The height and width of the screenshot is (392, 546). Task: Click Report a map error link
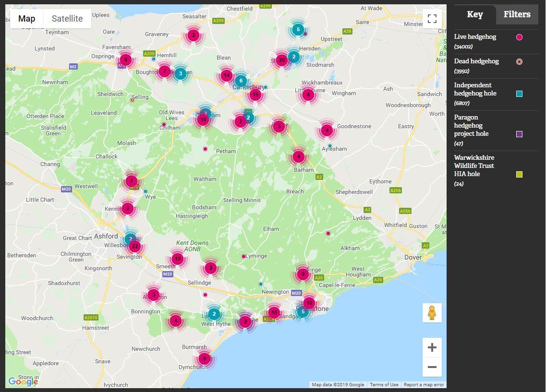click(x=424, y=384)
